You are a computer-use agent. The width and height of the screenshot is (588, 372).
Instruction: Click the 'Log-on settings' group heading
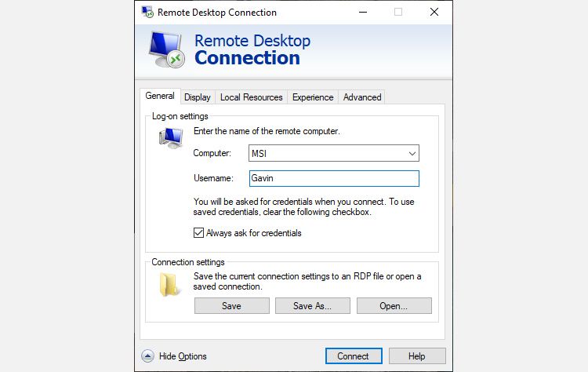[180, 116]
